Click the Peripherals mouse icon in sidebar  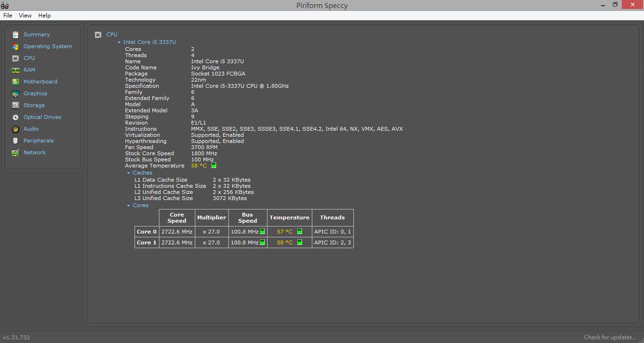tap(16, 141)
